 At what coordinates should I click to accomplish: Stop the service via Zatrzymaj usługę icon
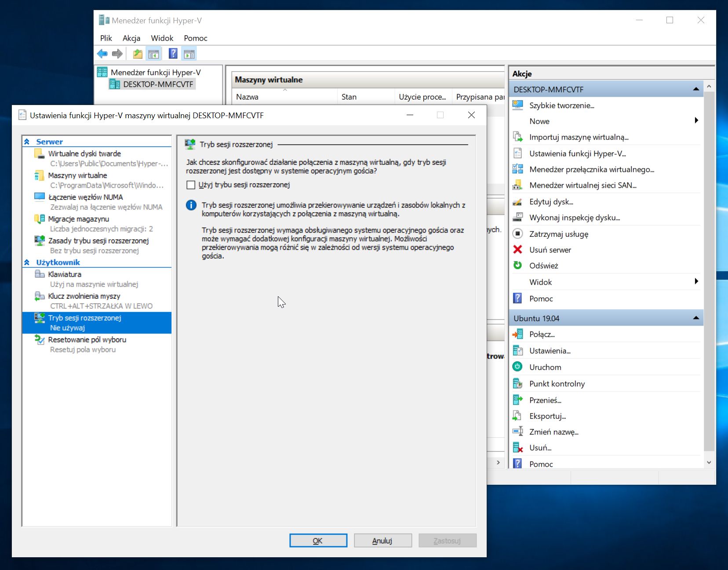(x=517, y=233)
